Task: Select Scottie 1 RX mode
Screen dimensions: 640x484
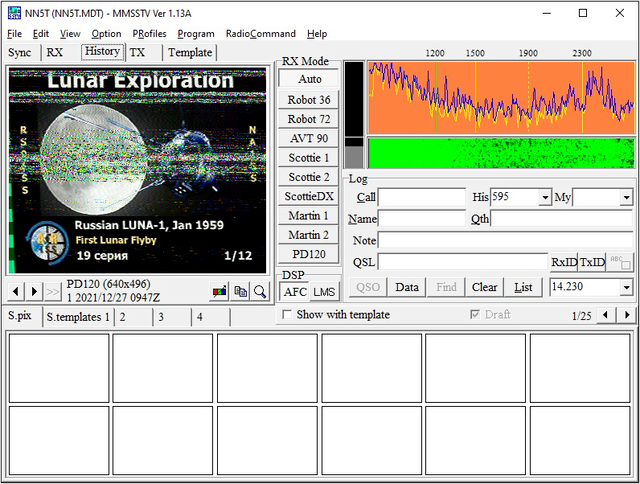Action: (x=309, y=158)
